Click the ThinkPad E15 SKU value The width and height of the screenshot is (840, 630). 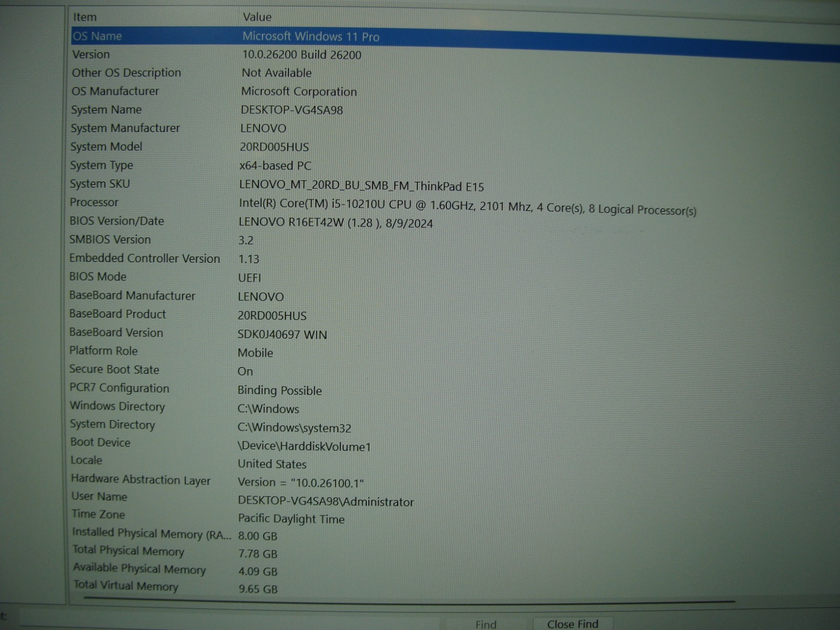[362, 186]
